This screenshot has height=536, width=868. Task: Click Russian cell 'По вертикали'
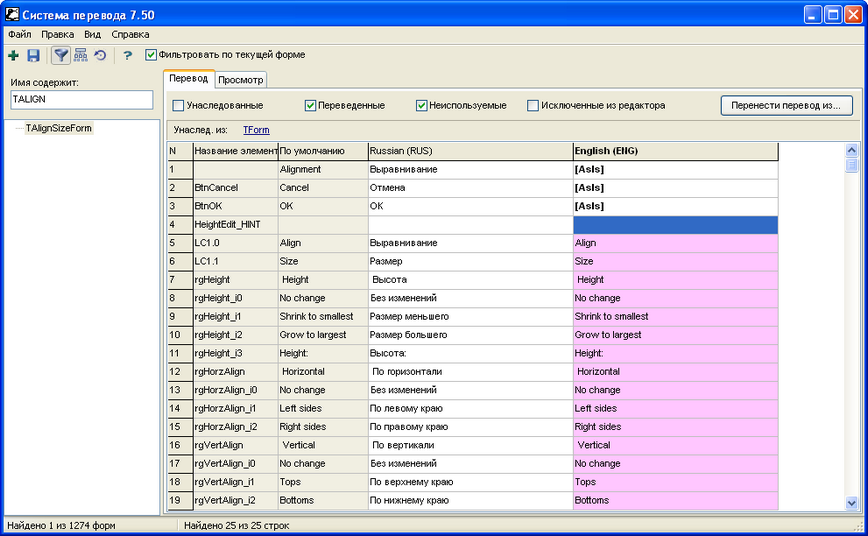point(471,445)
